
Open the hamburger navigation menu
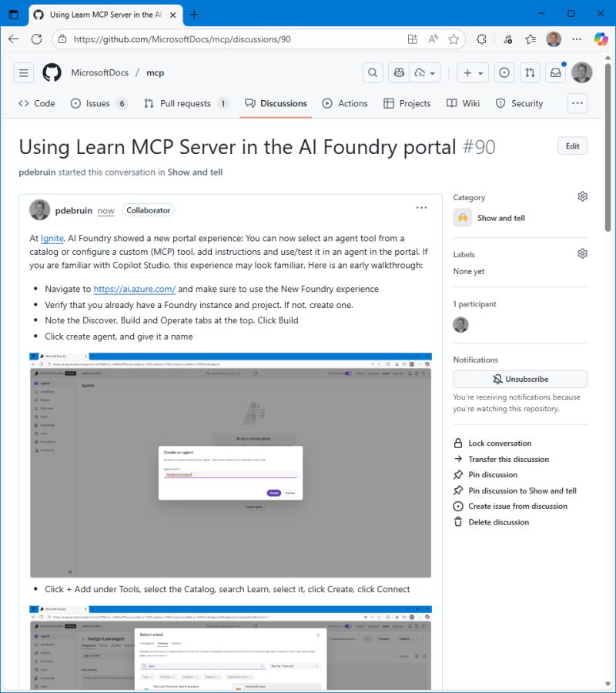(x=24, y=72)
